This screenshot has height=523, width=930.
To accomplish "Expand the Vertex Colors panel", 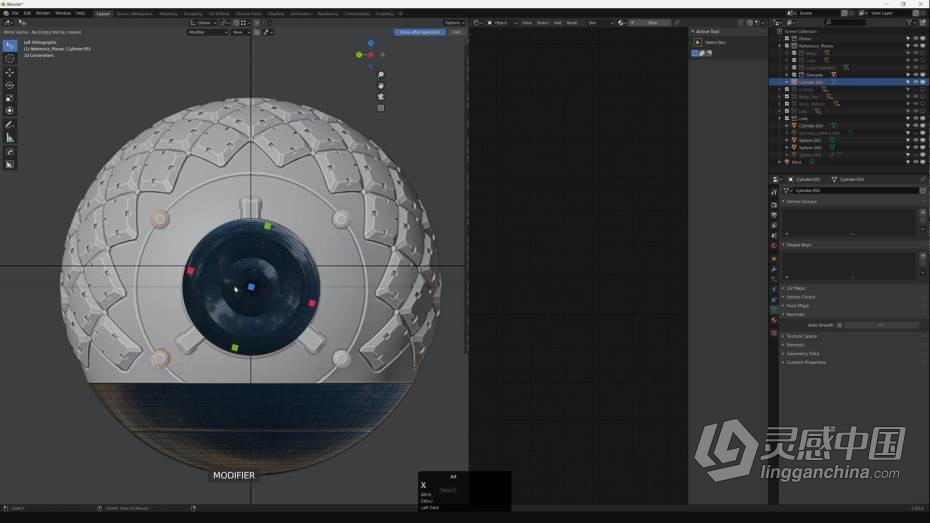I will point(800,297).
